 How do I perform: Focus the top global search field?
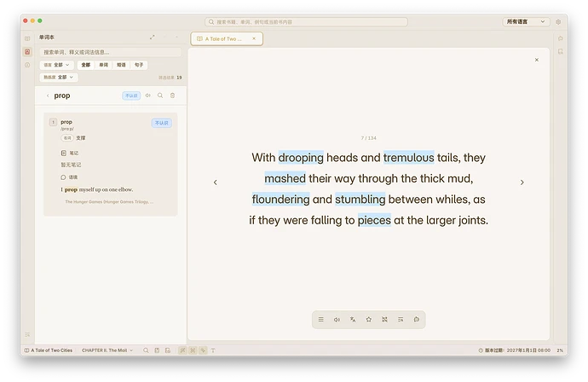coord(306,22)
